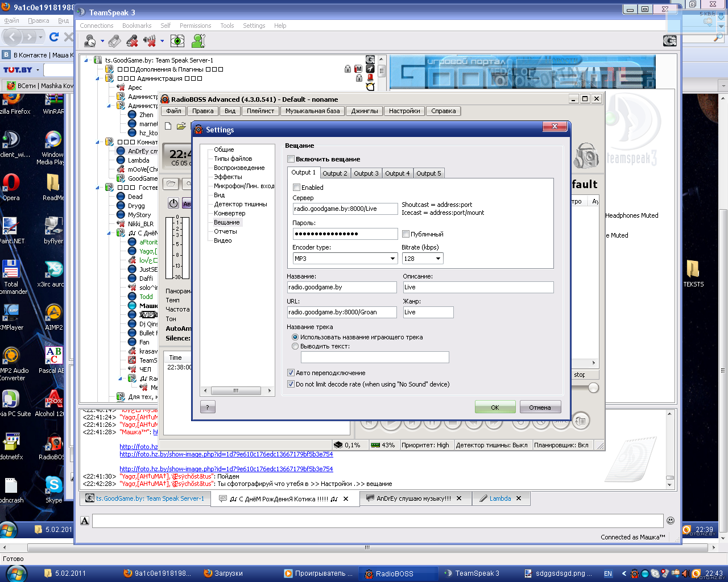Viewport: 728px width, 582px height.
Task: Select Конвертер settings category
Action: point(230,213)
